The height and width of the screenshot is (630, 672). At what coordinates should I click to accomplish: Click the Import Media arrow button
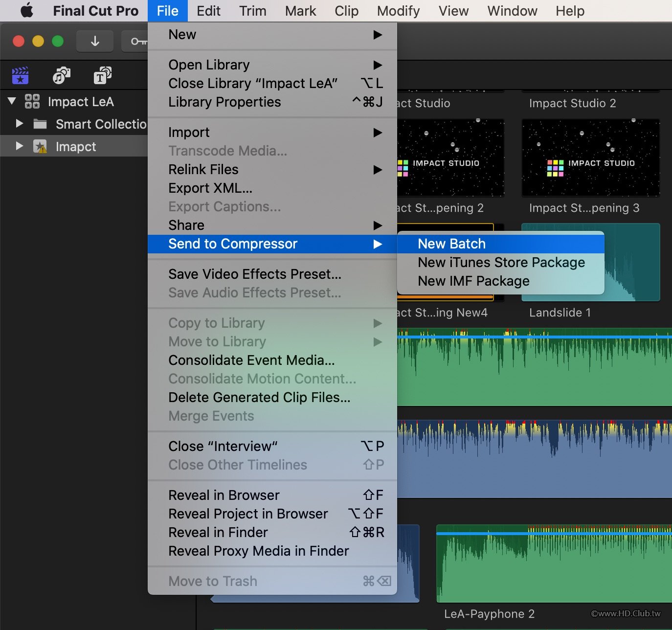(95, 42)
